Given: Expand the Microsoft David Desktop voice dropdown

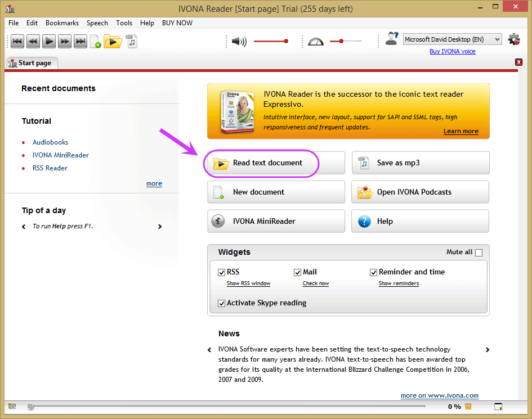Looking at the screenshot, I should [452, 39].
